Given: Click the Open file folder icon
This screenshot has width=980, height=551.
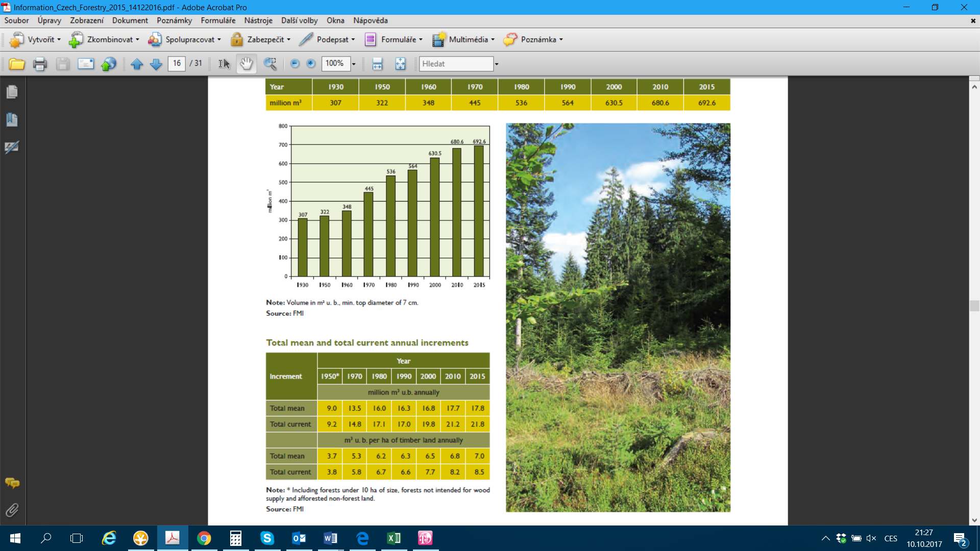Looking at the screenshot, I should pos(17,64).
